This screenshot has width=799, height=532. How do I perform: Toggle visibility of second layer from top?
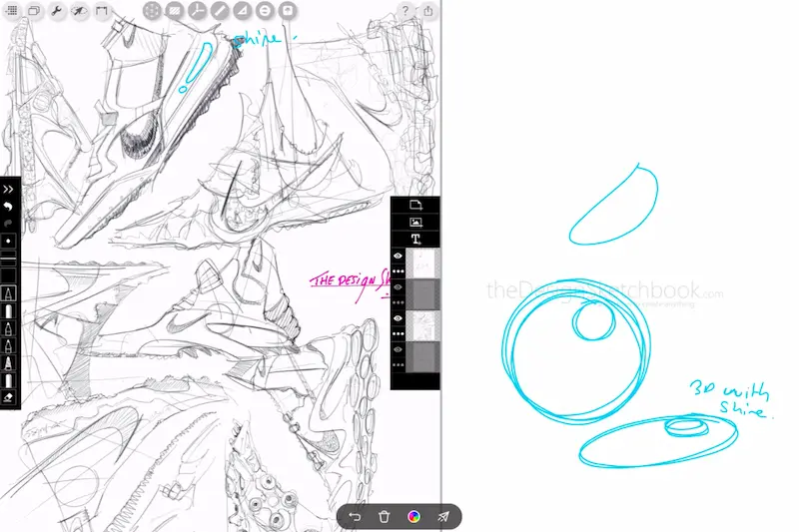point(398,287)
